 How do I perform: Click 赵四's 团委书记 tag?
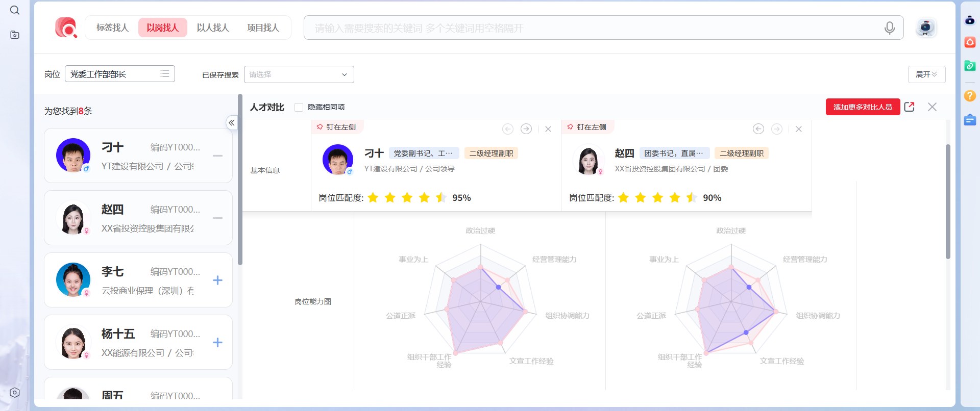(674, 153)
